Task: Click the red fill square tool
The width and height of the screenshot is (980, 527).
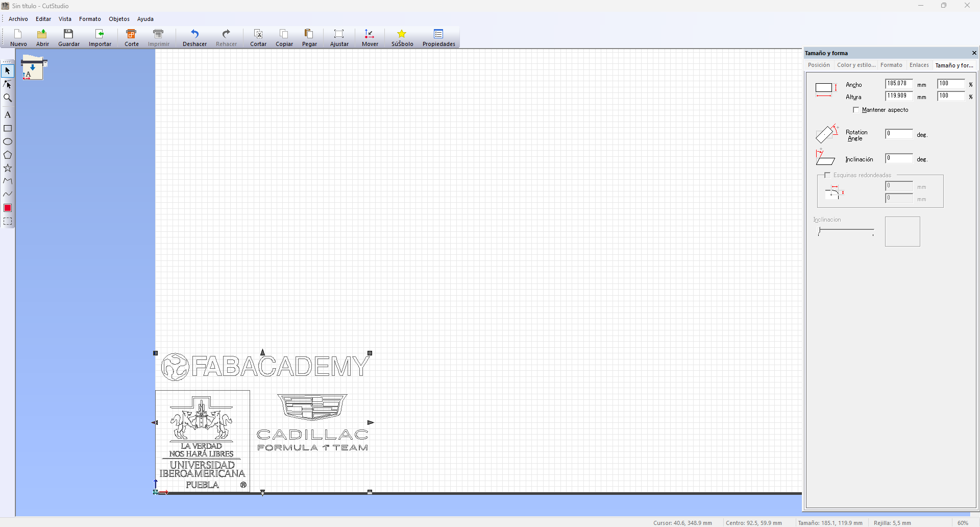Action: pyautogui.click(x=8, y=208)
